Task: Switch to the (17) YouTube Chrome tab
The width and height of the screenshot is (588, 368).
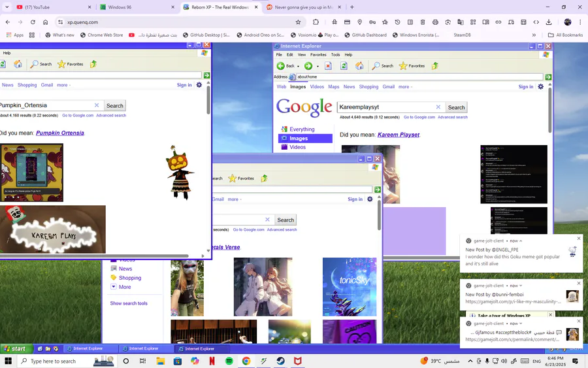Action: (x=54, y=7)
